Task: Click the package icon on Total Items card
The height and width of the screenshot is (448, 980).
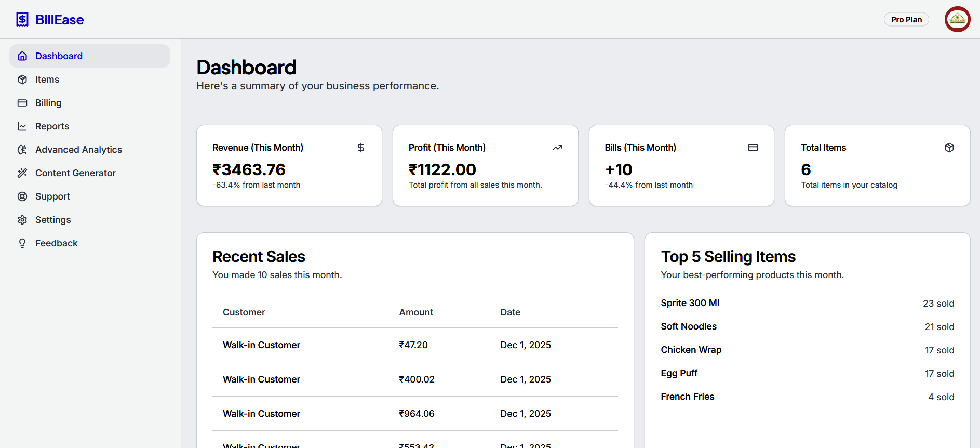Action: (x=949, y=148)
